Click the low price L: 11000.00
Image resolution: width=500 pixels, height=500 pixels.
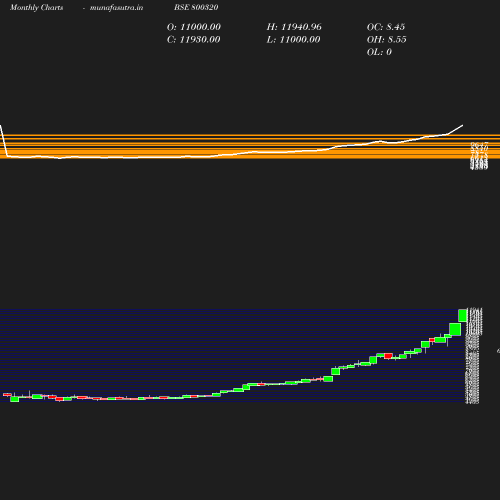pos(293,40)
